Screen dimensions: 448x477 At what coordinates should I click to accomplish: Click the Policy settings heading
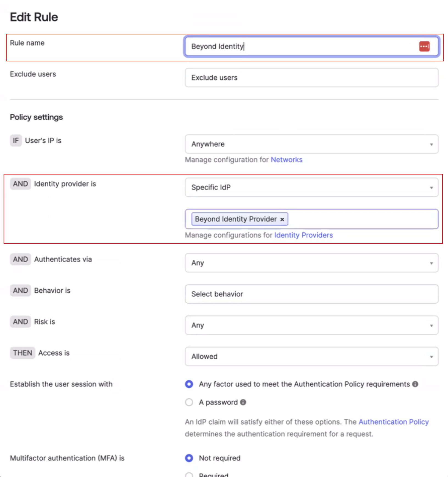point(36,117)
